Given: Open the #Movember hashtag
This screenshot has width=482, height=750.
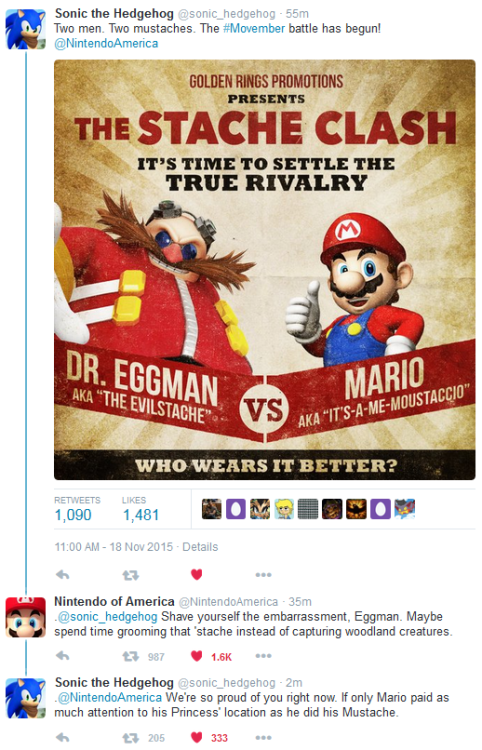Looking at the screenshot, I should click(254, 28).
